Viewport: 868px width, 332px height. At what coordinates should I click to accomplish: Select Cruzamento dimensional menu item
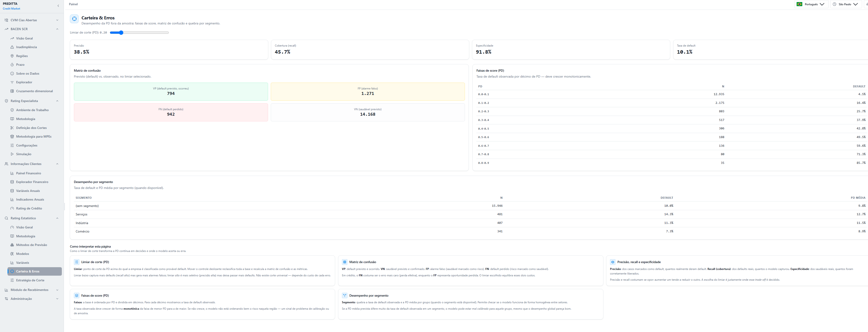34,91
